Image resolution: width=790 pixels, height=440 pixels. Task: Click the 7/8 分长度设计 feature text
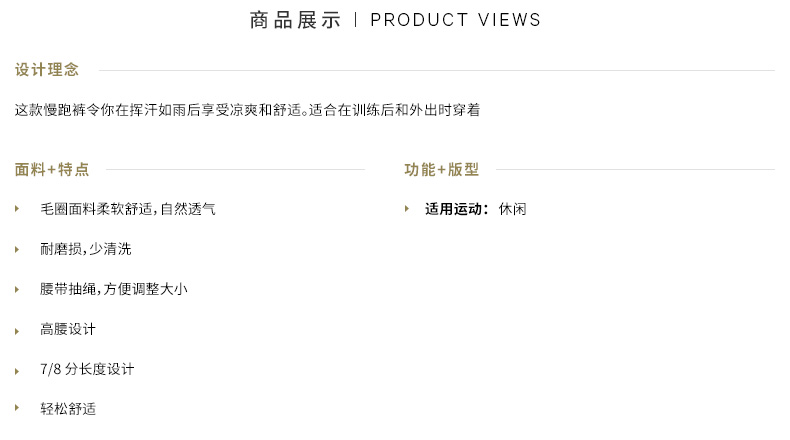87,369
